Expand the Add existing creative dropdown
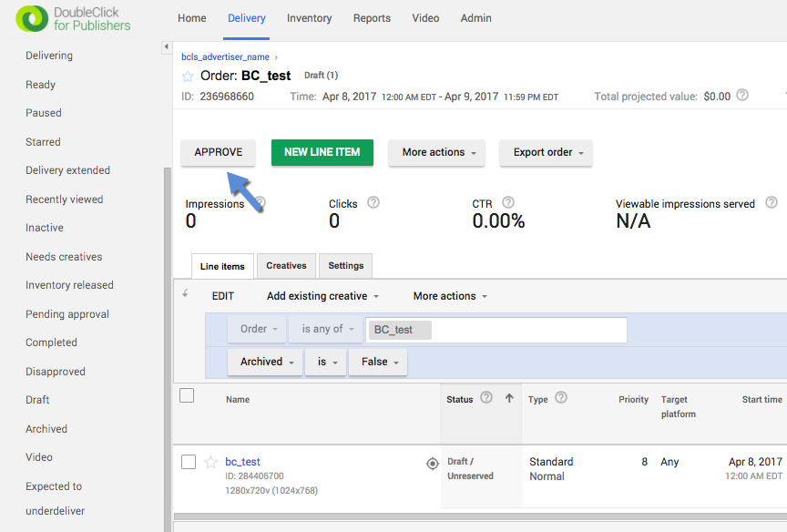787x532 pixels. tap(322, 296)
